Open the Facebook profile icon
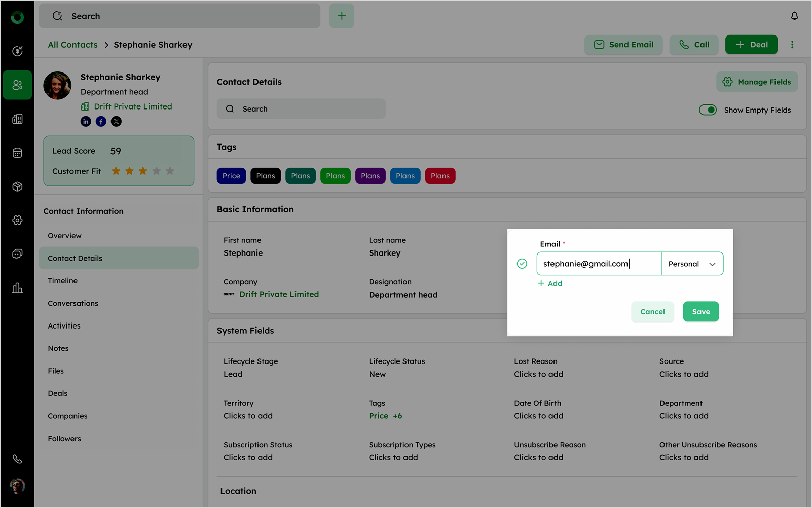The width and height of the screenshot is (812, 508). pos(101,121)
